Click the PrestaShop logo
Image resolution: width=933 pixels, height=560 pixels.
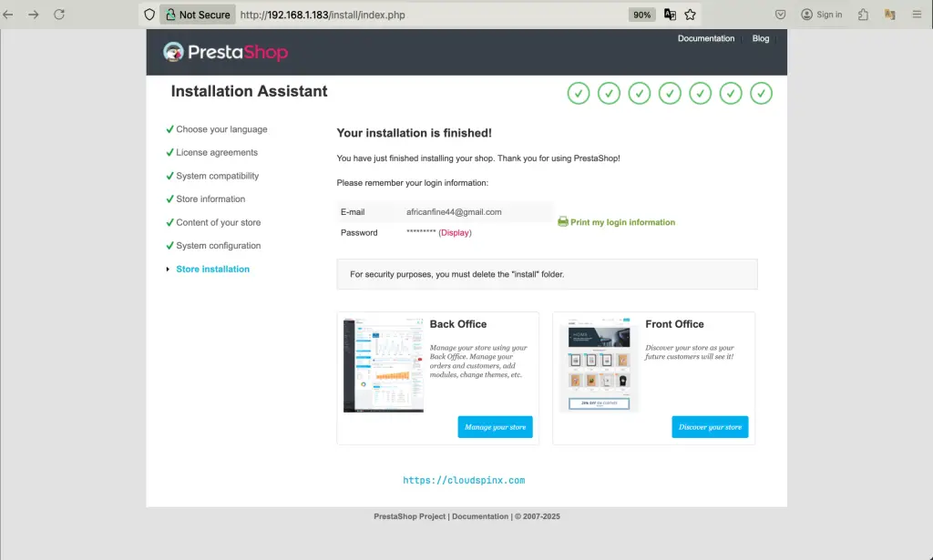click(x=224, y=52)
